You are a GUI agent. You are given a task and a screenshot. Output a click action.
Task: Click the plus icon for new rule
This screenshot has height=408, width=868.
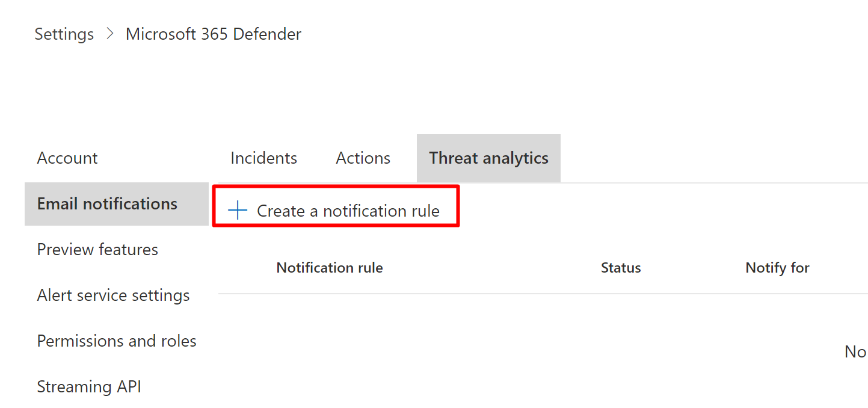point(238,211)
